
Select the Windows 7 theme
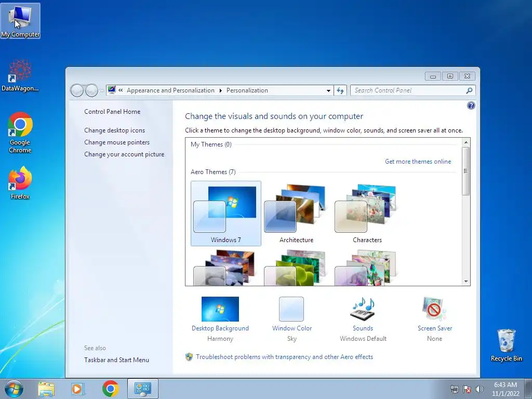pos(226,214)
